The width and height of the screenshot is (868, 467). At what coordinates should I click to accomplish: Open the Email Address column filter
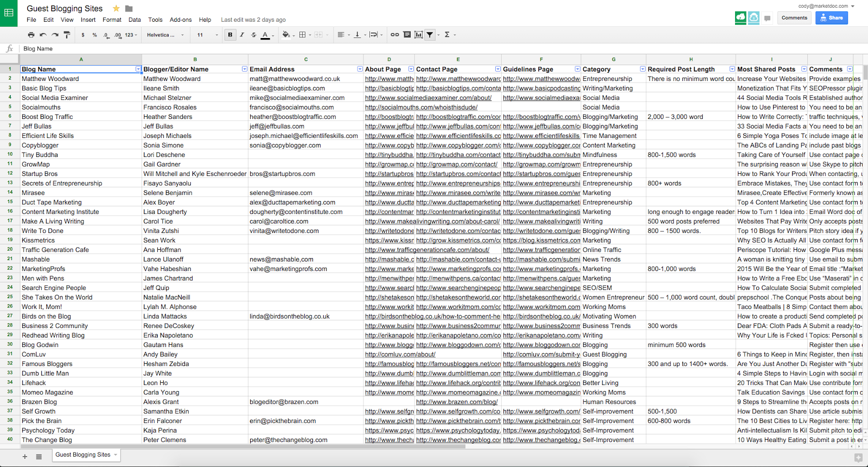[360, 69]
